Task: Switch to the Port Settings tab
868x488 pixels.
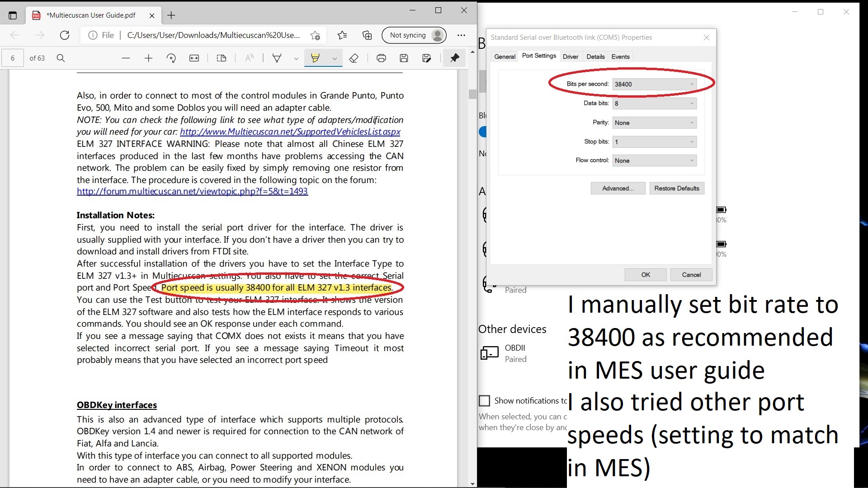Action: [539, 56]
